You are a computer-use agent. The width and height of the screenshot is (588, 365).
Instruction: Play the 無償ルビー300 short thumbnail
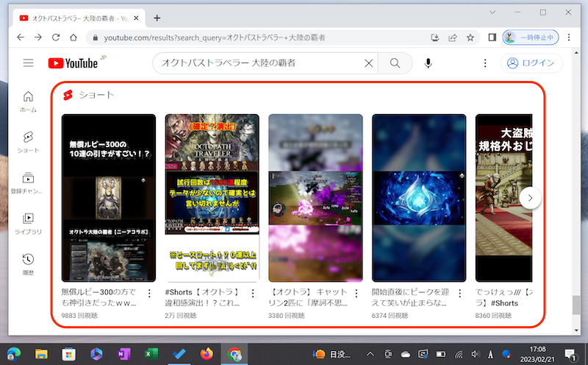pyautogui.click(x=109, y=198)
